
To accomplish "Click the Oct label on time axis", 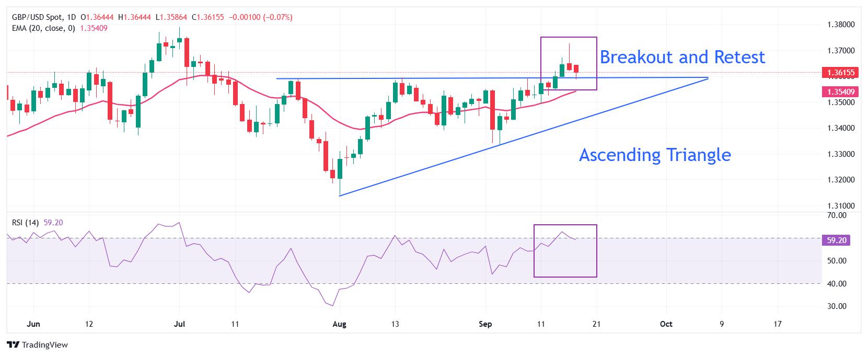I will tap(666, 324).
